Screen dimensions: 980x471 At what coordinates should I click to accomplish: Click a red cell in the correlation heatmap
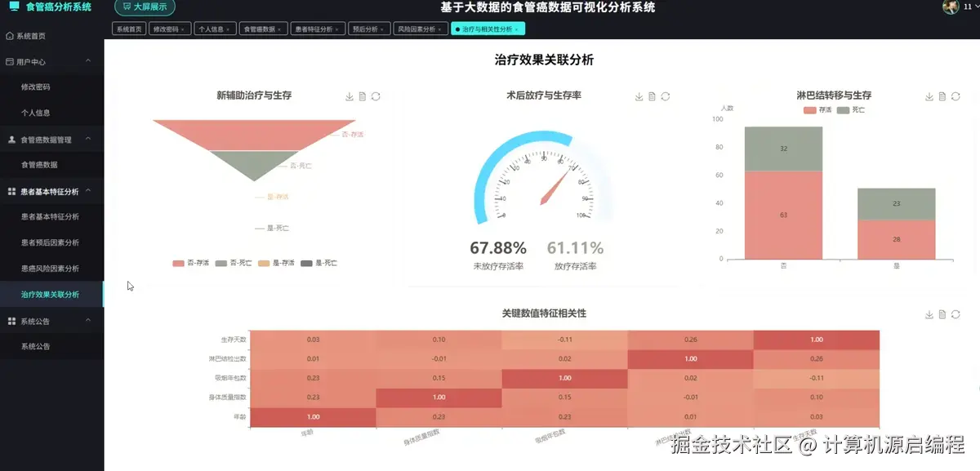[x=817, y=339]
